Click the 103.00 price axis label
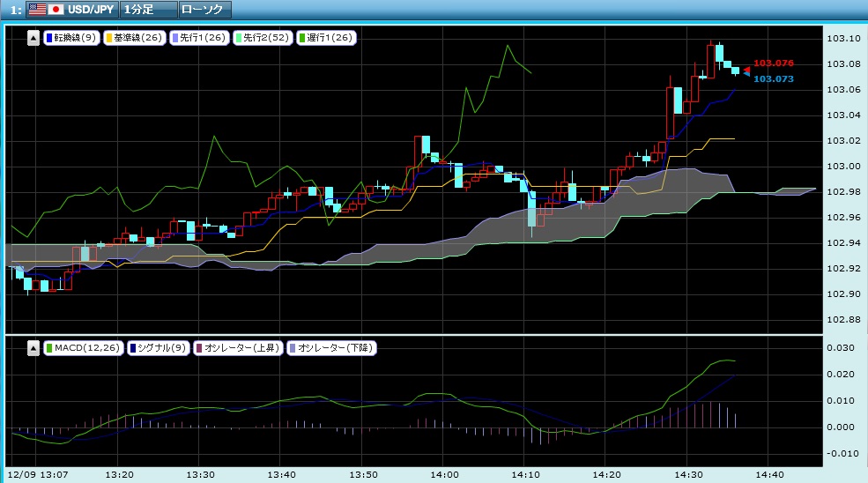This screenshot has height=483, width=868. click(843, 167)
